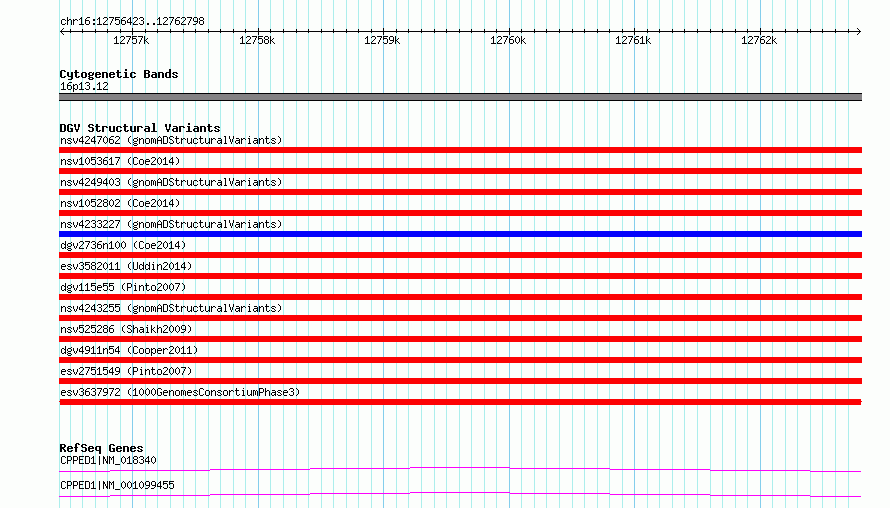Click the magenta line under CPPED1|NM_018340

(x=460, y=469)
